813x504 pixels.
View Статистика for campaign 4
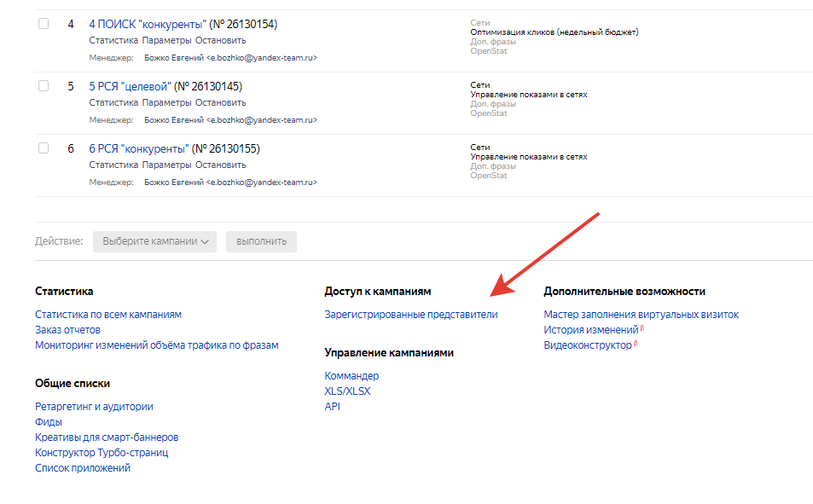[113, 40]
